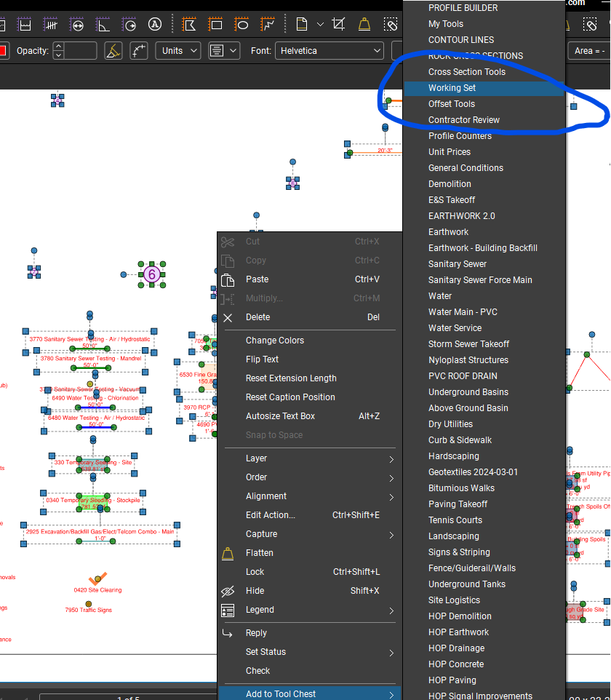Click the blank page icon in toolbar

[302, 24]
